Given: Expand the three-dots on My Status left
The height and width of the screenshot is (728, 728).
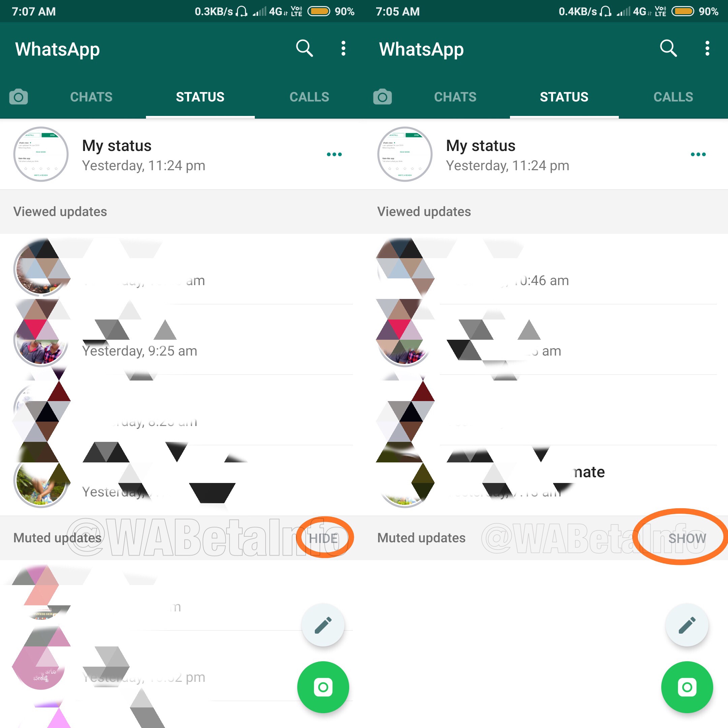Looking at the screenshot, I should coord(333,155).
